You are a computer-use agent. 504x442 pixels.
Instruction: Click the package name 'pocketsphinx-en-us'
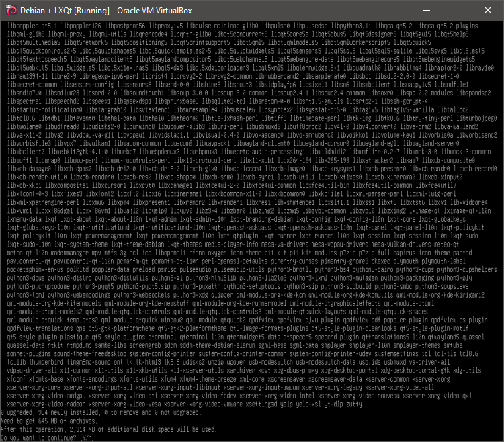(x=35, y=269)
